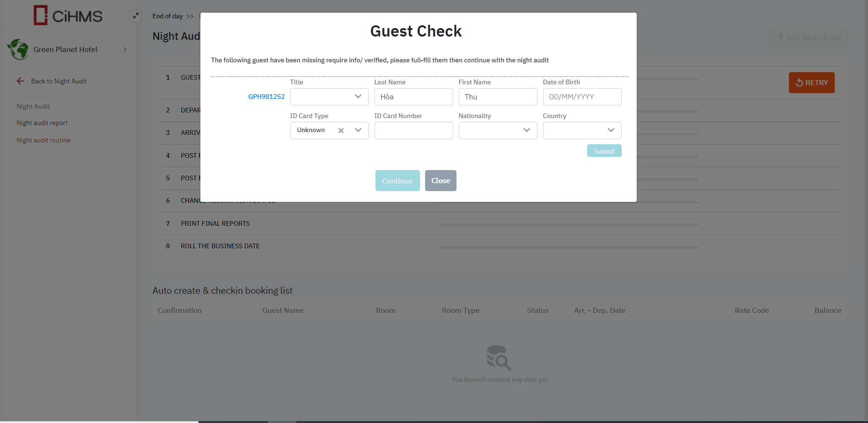
Task: Go back via Back to Night Audit link
Action: [x=59, y=81]
